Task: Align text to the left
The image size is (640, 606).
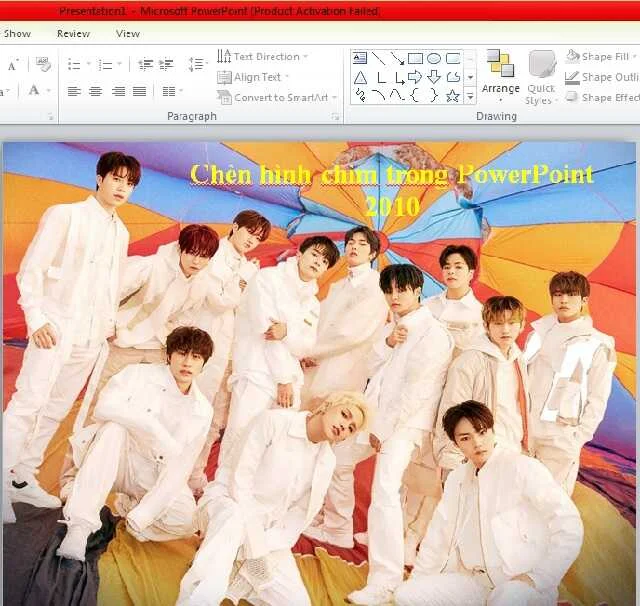Action: tap(74, 91)
